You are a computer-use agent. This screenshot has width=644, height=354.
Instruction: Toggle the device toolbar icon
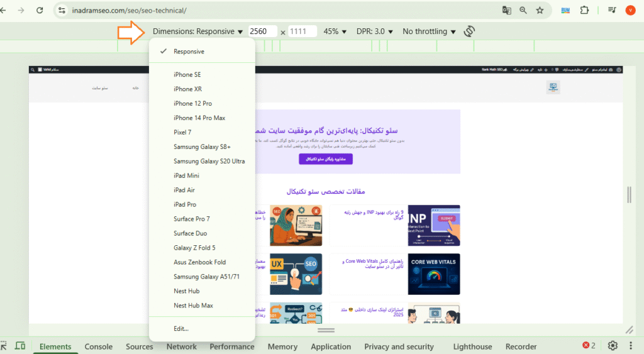click(x=19, y=346)
